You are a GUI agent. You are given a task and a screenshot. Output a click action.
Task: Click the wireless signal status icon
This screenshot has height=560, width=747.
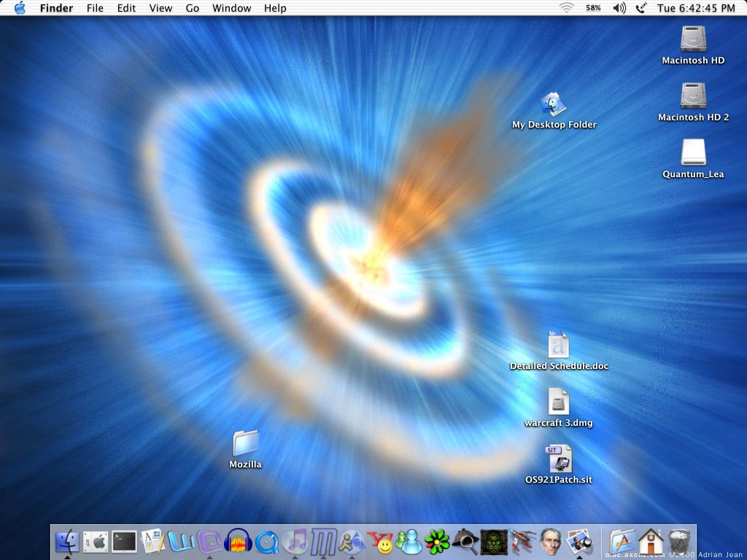567,8
